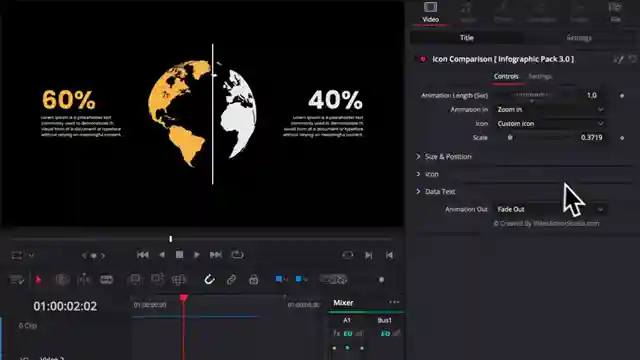Play the viewer in reverse
The image size is (640, 360).
162,255
